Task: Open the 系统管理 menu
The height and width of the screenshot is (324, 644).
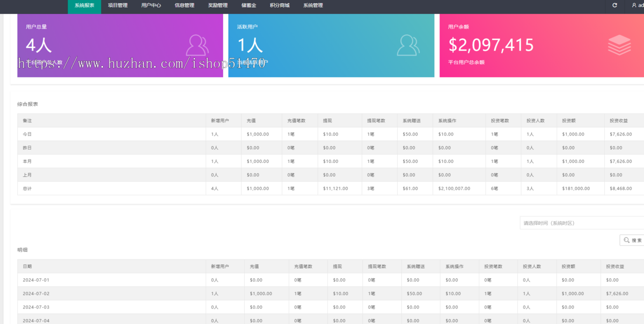Action: [313, 5]
